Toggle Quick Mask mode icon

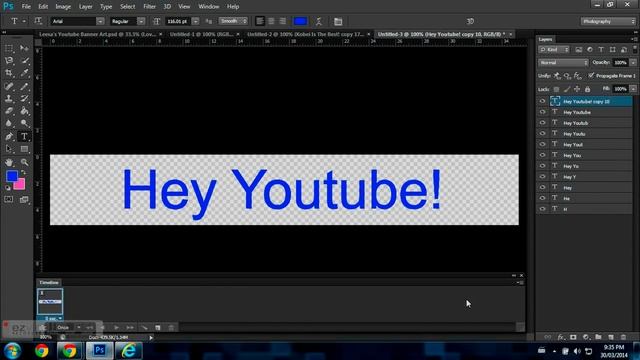point(9,200)
